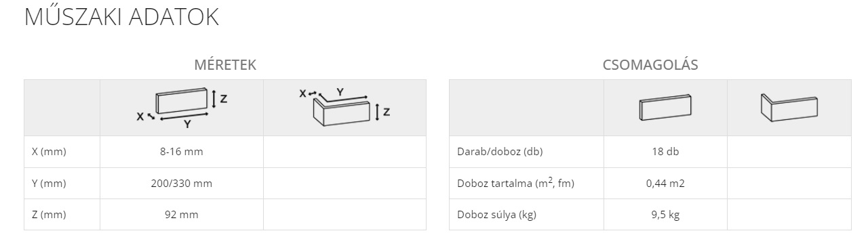The width and height of the screenshot is (868, 250).
Task: Click the corner brick dimension diagram icon
Action: pos(344,107)
